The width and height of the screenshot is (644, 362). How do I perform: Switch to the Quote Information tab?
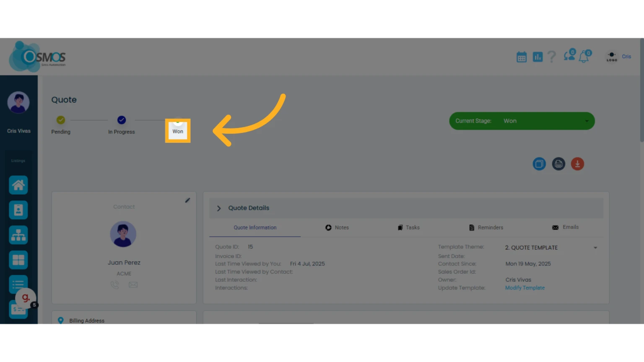[255, 228]
